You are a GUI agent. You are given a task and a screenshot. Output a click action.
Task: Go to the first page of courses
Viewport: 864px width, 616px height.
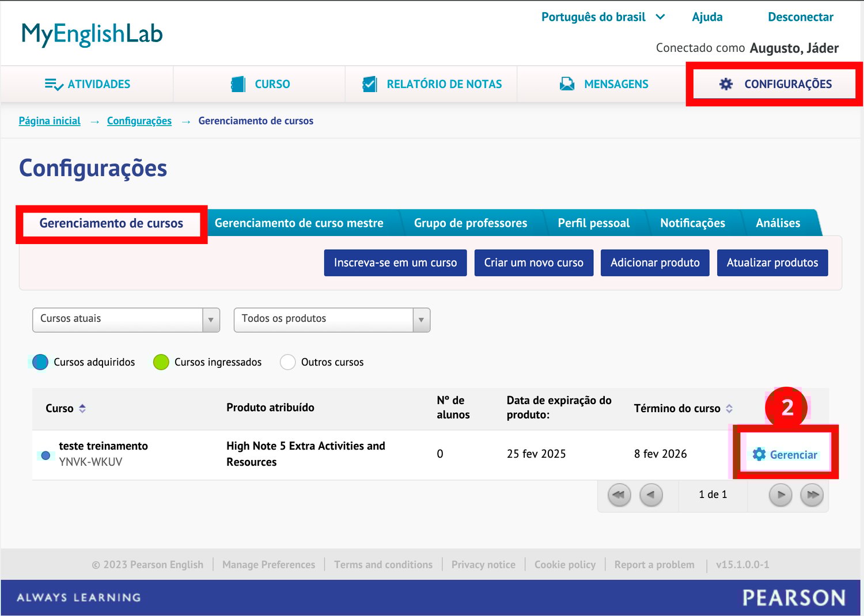coord(619,495)
